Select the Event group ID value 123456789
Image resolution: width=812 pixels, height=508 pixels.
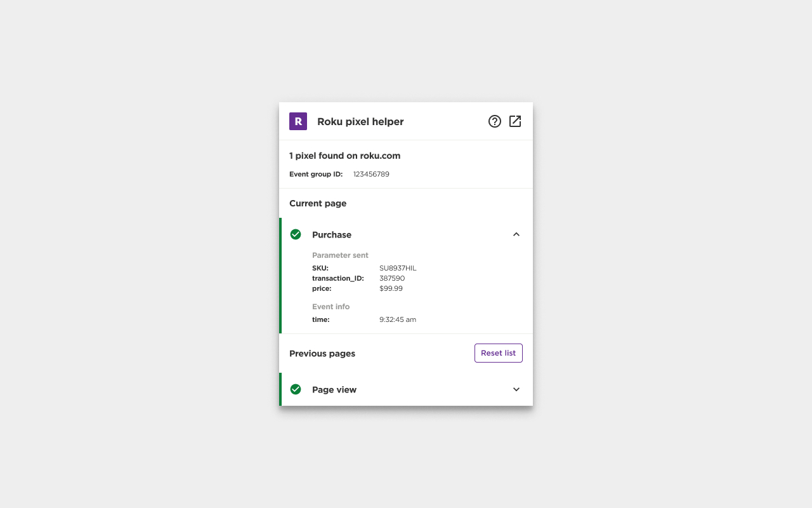pyautogui.click(x=371, y=173)
